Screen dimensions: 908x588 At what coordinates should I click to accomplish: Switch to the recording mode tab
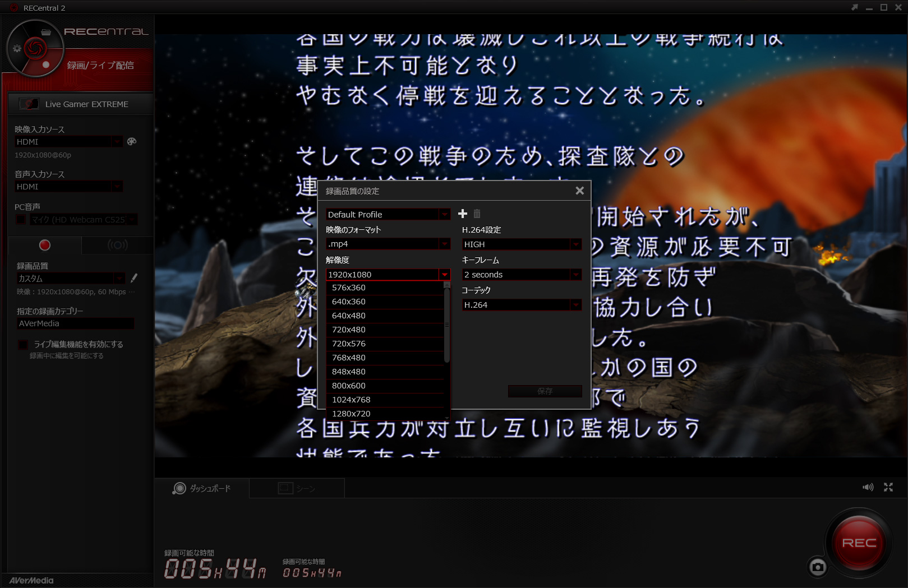[45, 245]
